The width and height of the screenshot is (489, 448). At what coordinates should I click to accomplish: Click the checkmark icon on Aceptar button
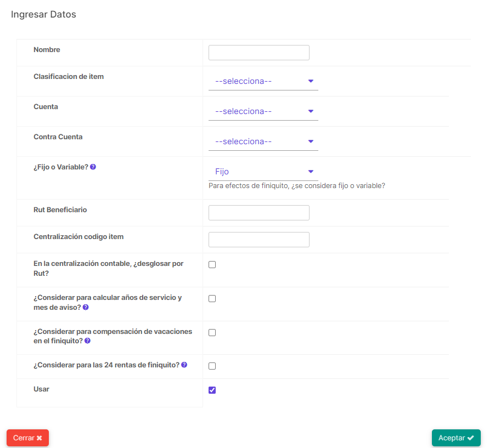[470, 438]
